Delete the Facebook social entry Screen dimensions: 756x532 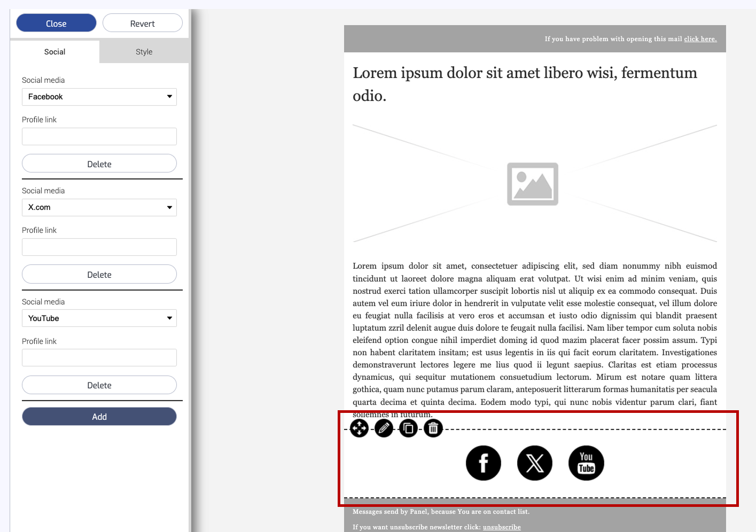99,164
